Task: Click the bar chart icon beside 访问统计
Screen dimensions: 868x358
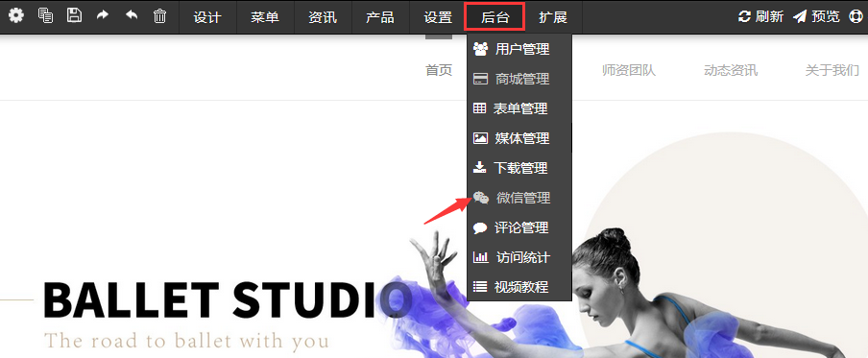Action: tap(480, 257)
